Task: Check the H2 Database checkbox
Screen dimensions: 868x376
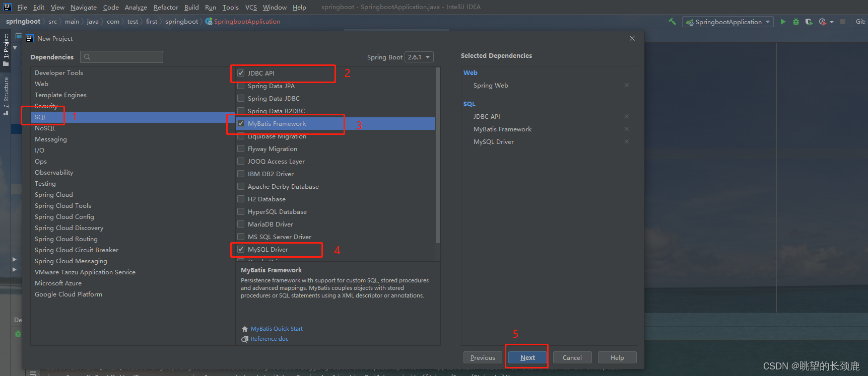Action: click(x=241, y=199)
